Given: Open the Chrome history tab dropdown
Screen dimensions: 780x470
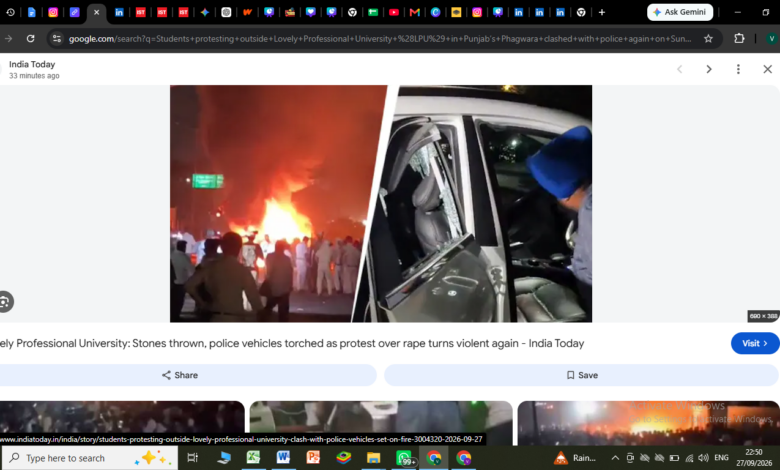Looking at the screenshot, I should tap(10, 12).
